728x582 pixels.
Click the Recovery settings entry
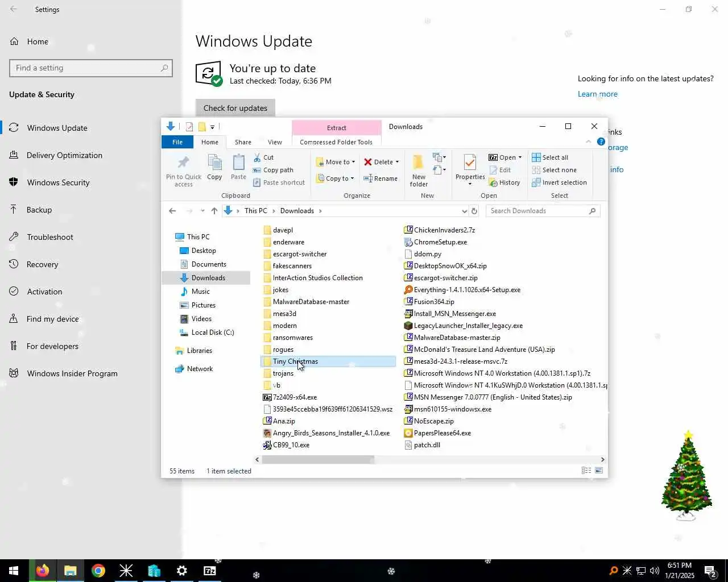coord(42,264)
